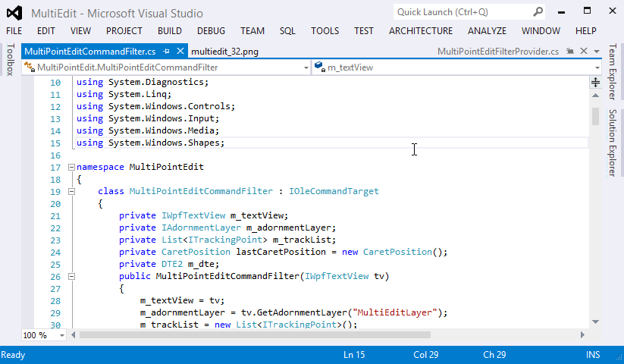This screenshot has width=624, height=364.
Task: Click the Visual Studio logo icon
Action: click(x=14, y=13)
